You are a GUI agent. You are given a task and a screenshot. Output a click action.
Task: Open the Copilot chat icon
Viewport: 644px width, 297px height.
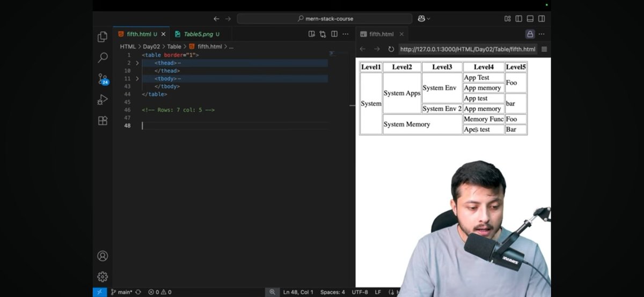421,19
